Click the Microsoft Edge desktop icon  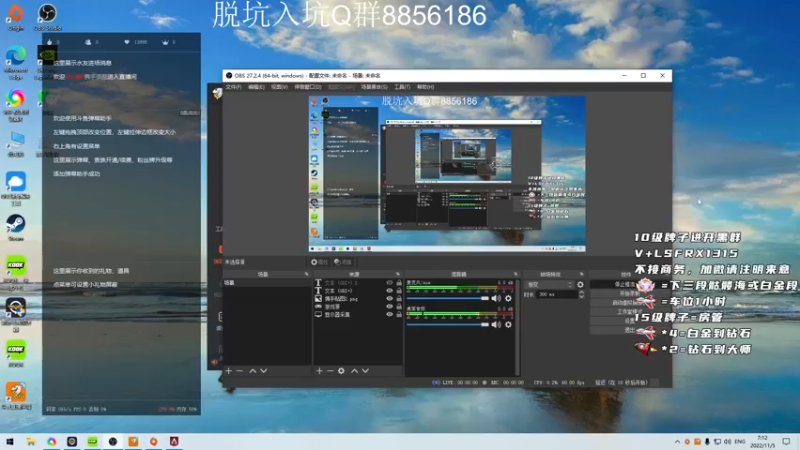pyautogui.click(x=16, y=63)
